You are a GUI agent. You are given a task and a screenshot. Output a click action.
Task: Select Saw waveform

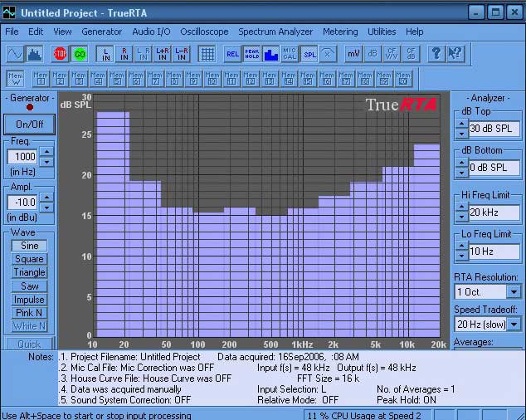(x=29, y=286)
